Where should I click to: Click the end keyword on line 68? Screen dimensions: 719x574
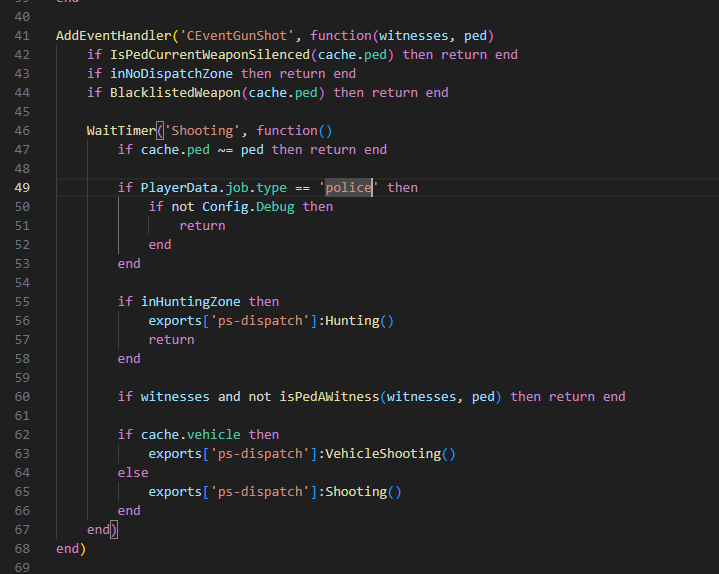(x=67, y=549)
